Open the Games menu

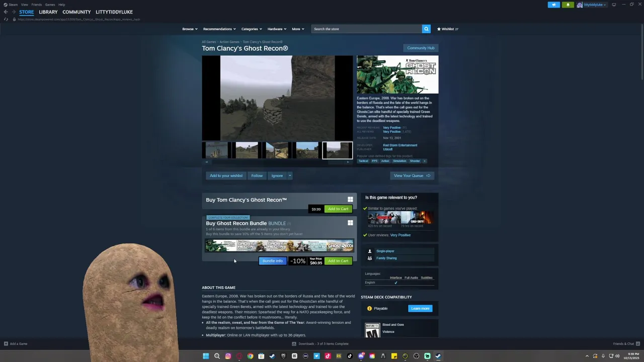click(50, 5)
